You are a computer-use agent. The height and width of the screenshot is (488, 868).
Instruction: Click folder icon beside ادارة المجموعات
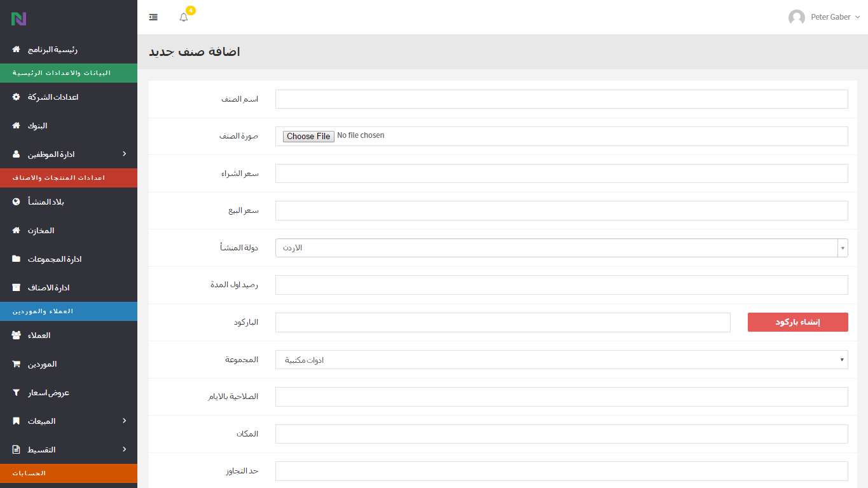pyautogui.click(x=17, y=259)
